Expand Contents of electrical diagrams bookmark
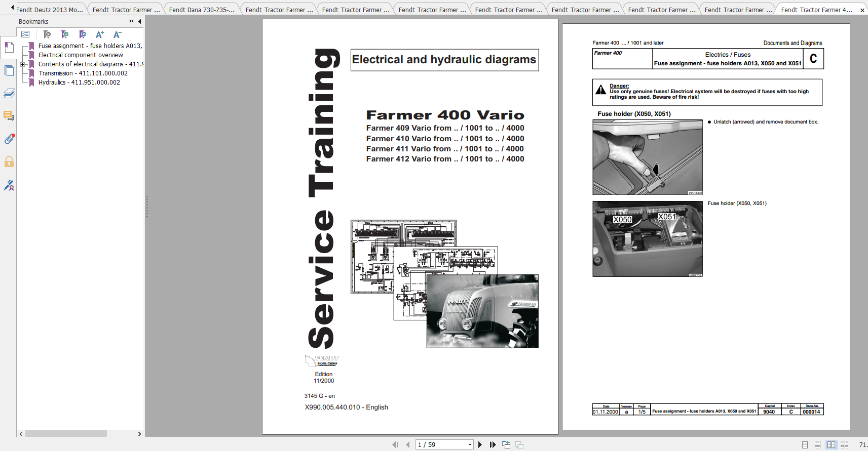This screenshot has width=868, height=451. (x=22, y=64)
